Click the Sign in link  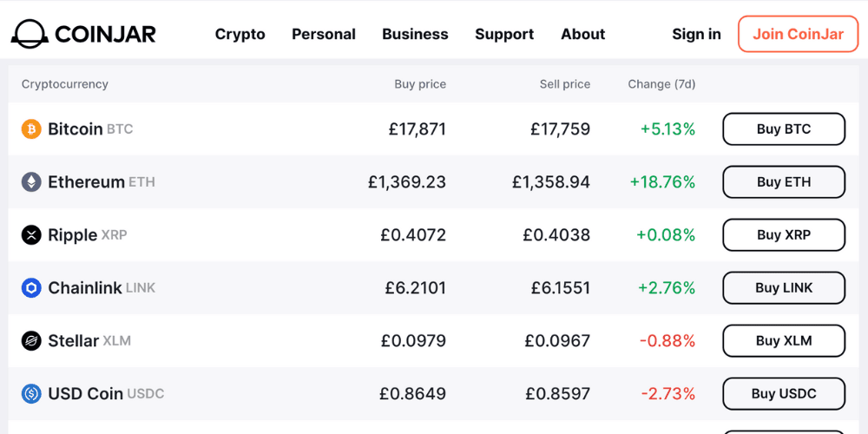[696, 35]
